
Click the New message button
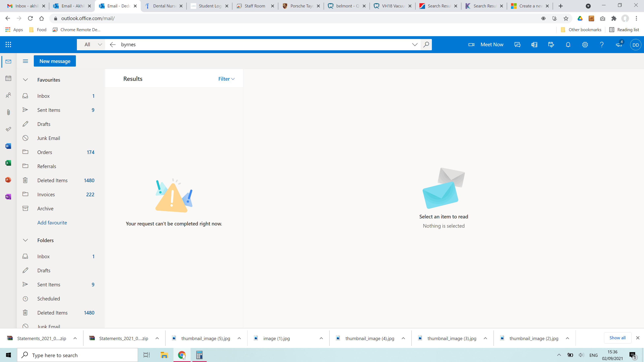55,61
